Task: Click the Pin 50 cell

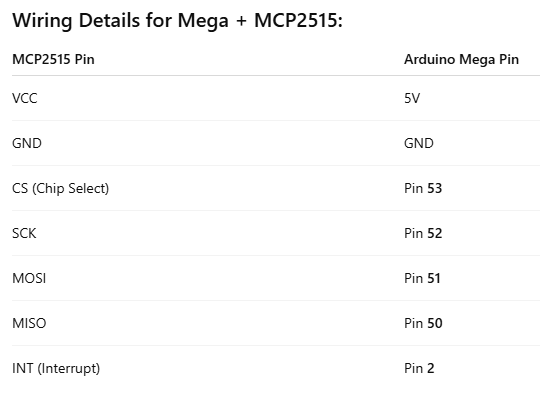Action: pos(423,323)
